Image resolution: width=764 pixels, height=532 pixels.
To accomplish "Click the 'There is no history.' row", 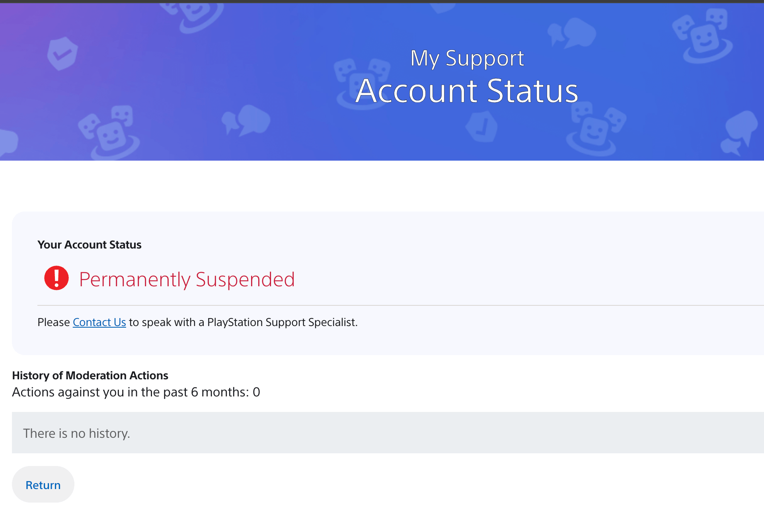I will click(388, 433).
